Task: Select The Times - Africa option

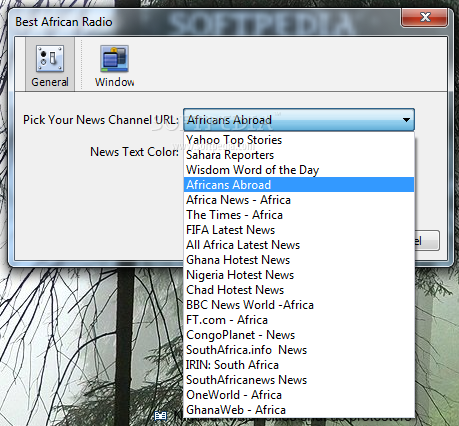Action: click(x=299, y=215)
